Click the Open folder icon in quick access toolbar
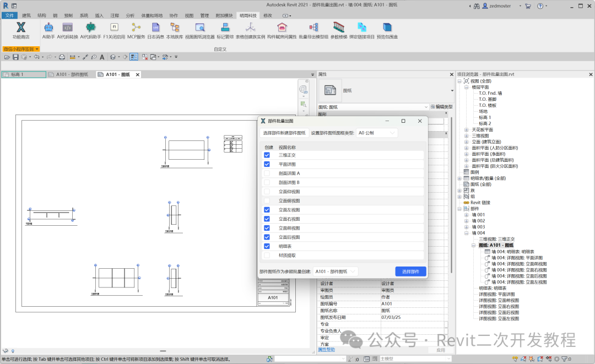This screenshot has height=364, width=595. click(7, 57)
